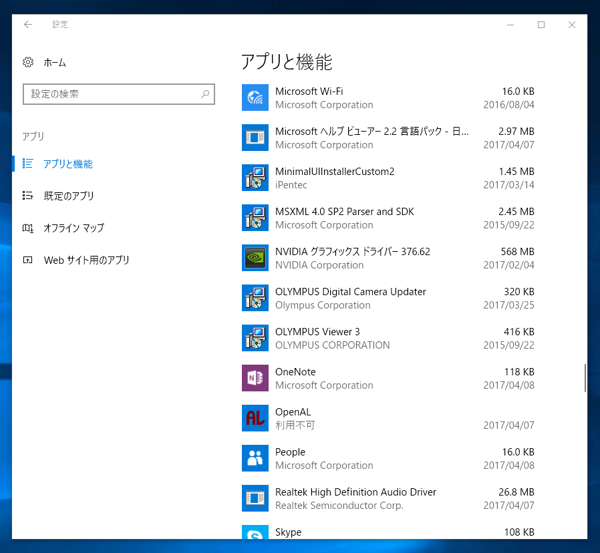Click the 2017/03/14 install date
The width and height of the screenshot is (600, 553).
point(509,185)
